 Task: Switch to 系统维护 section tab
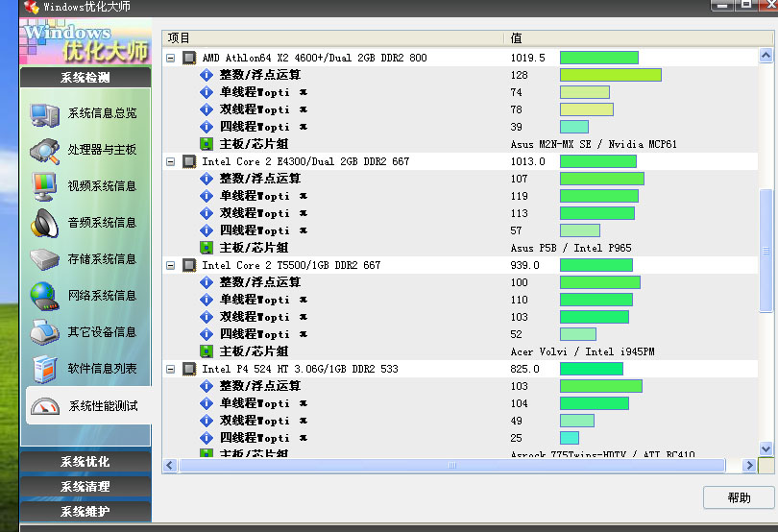pos(85,511)
